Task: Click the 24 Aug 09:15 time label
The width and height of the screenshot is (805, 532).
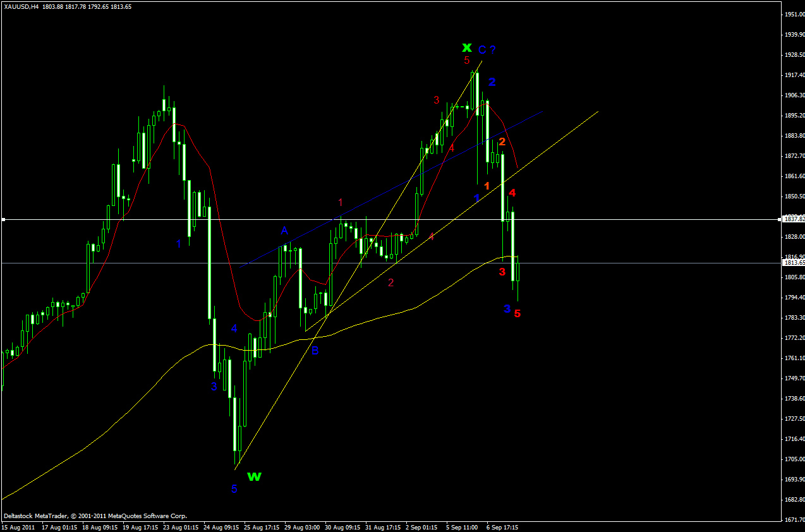Action: 221,526
